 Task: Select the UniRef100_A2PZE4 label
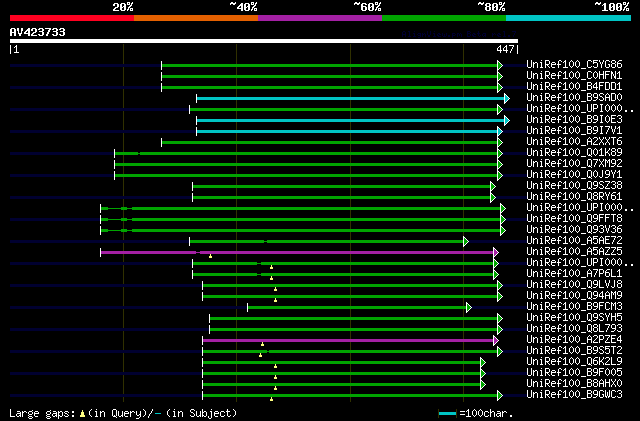(574, 339)
